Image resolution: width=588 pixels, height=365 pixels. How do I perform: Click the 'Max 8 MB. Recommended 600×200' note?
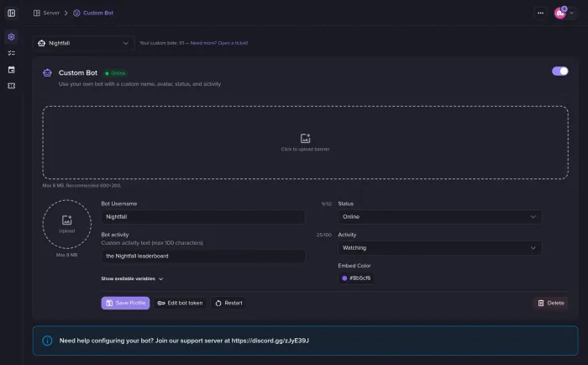pos(81,186)
